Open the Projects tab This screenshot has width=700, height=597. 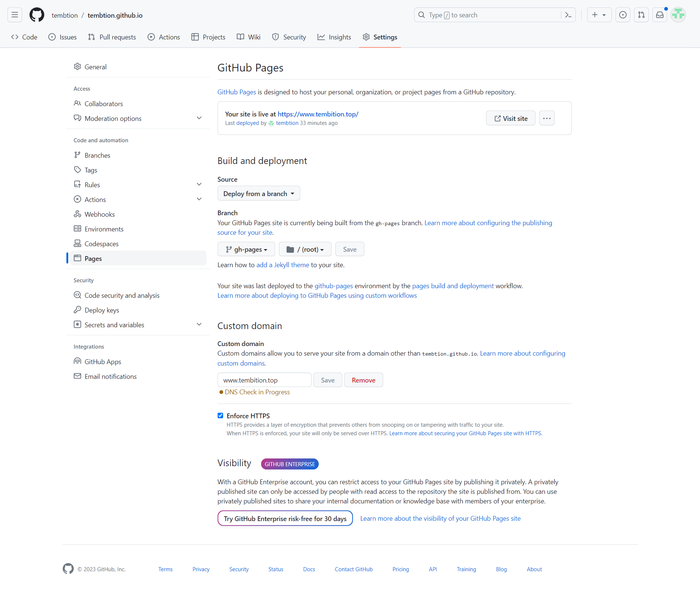coord(208,37)
